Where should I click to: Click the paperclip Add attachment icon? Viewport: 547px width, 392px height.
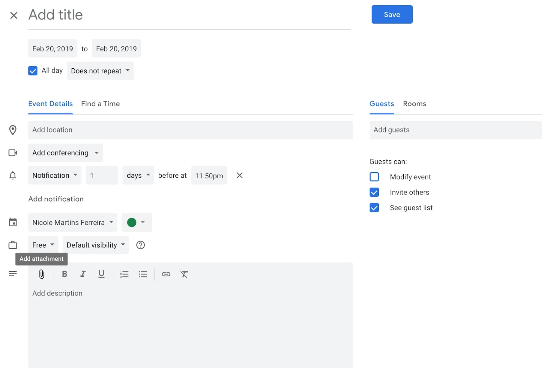(x=42, y=274)
